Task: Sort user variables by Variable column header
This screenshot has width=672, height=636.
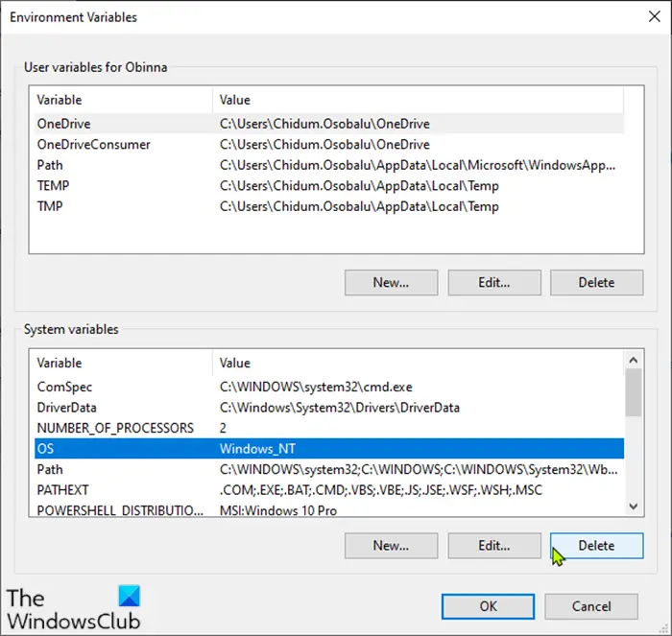Action: (x=124, y=100)
